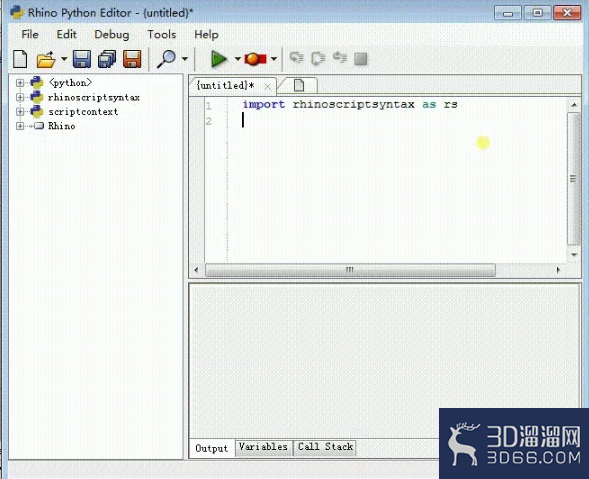Create a new script file
The height and width of the screenshot is (479, 589).
20,59
